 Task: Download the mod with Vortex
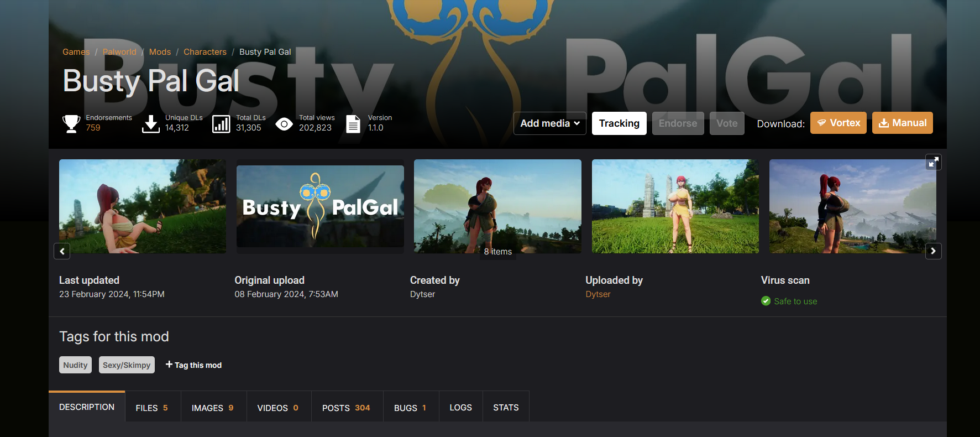(x=838, y=123)
